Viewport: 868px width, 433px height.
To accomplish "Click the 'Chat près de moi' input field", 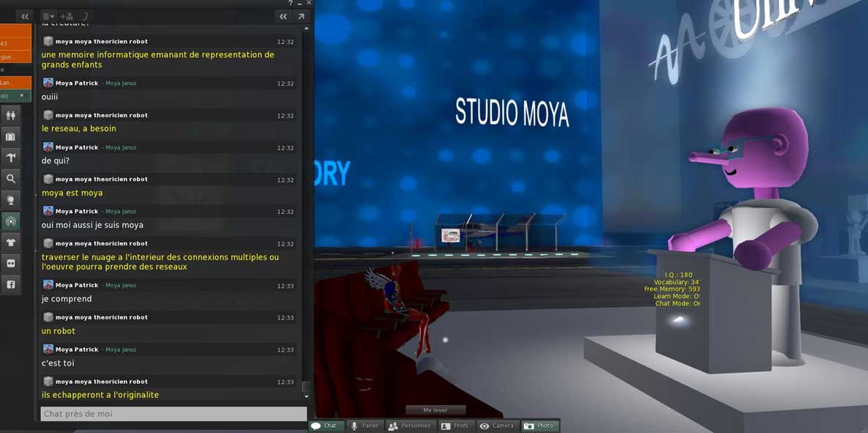I will 173,414.
